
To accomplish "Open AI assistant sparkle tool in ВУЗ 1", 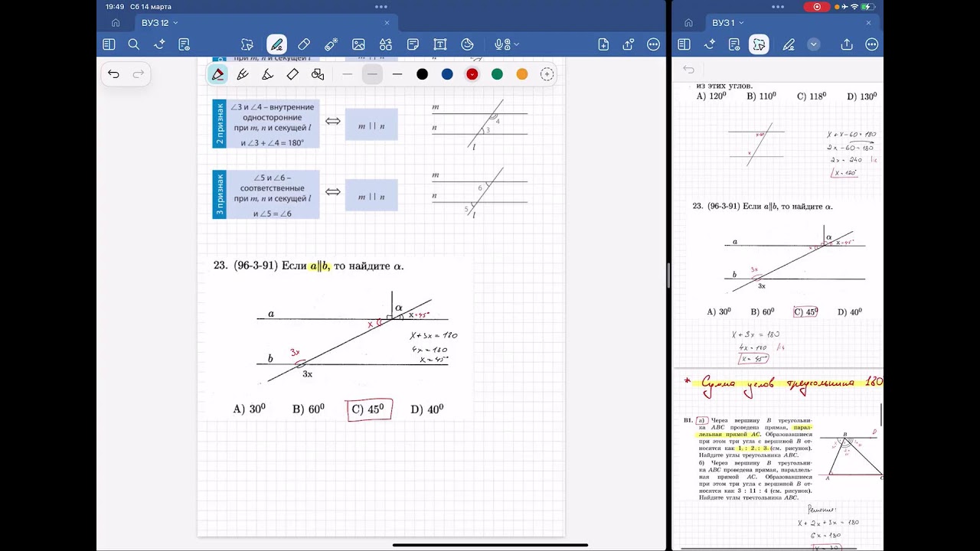I will point(709,44).
